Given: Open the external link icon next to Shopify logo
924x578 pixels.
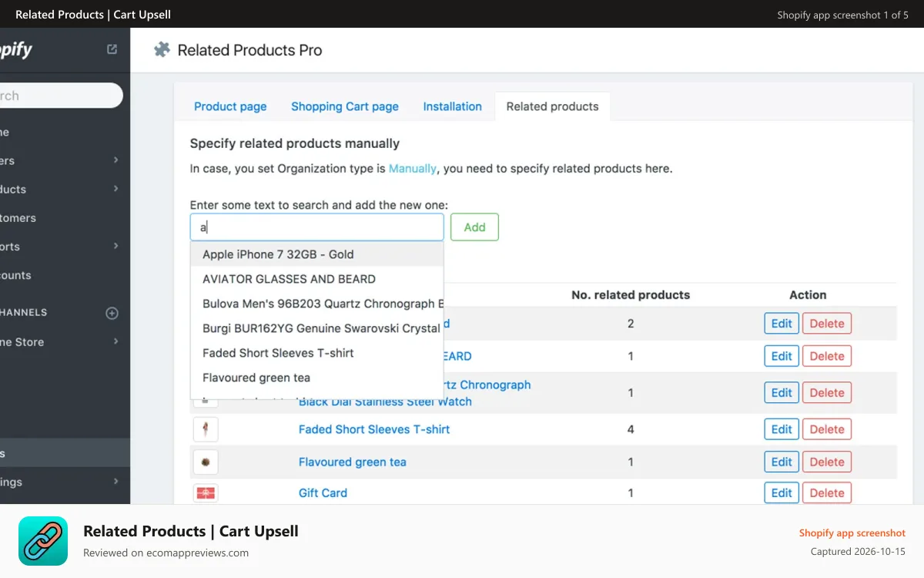Looking at the screenshot, I should tap(112, 49).
